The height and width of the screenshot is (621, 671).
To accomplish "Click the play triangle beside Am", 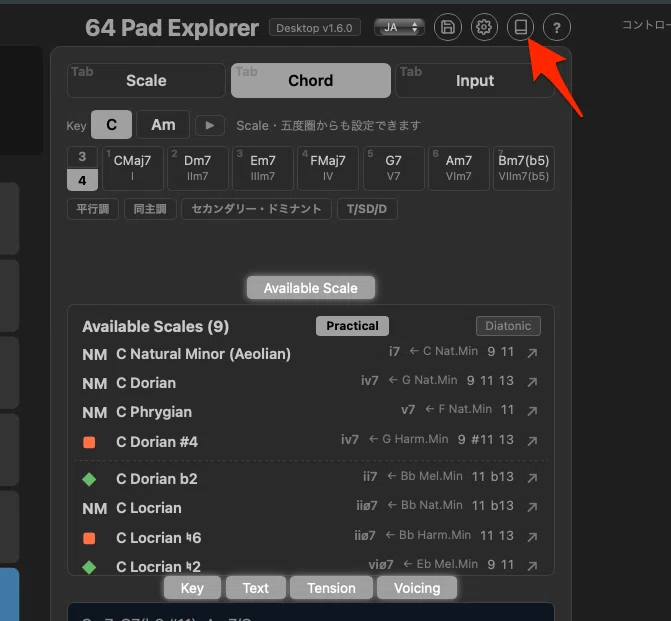I will pos(210,125).
